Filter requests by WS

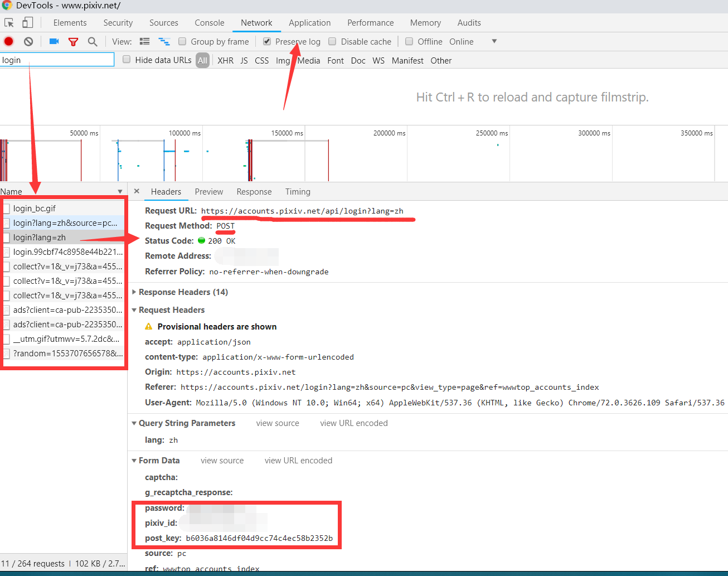378,60
